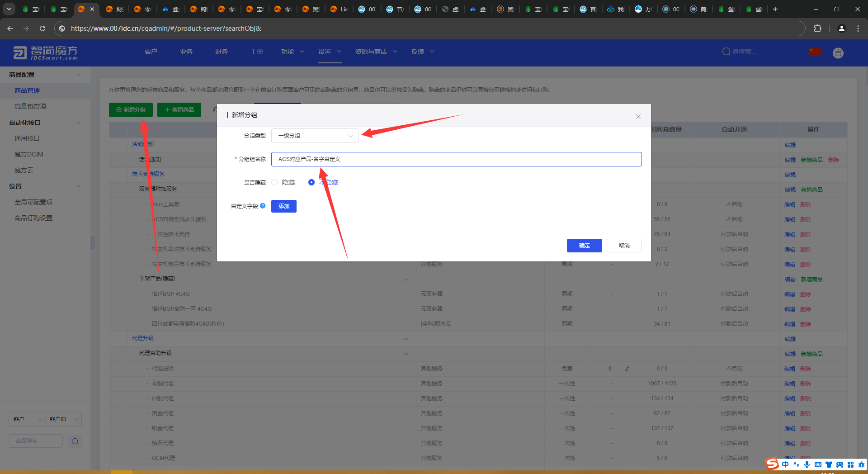
Task: Open 商品管理 in the sidebar
Action: coord(27,90)
